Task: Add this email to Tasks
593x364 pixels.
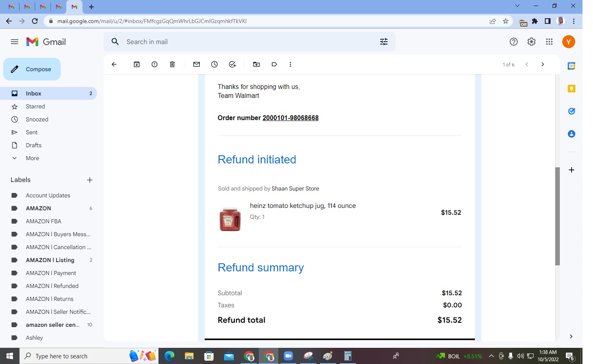Action: [x=232, y=64]
